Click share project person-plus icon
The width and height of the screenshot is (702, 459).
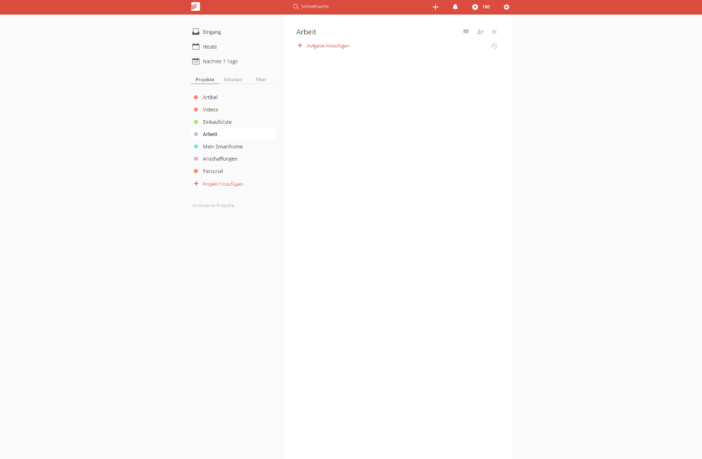point(480,32)
